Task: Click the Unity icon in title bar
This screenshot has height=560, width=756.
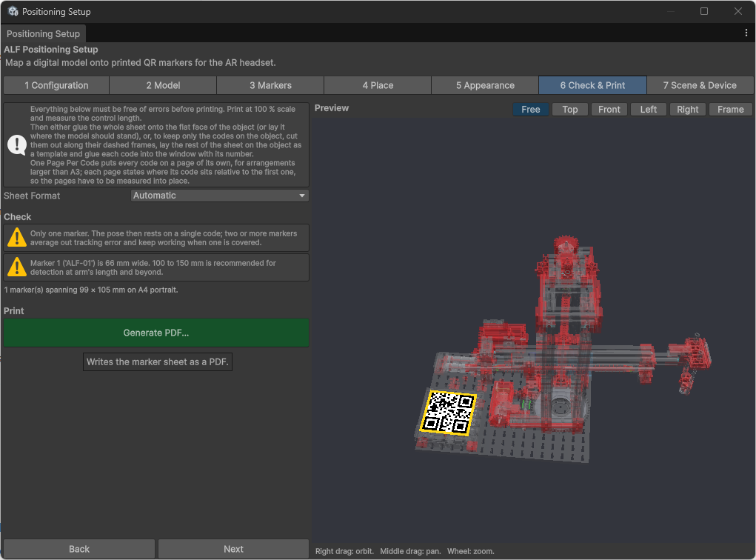Action: click(x=13, y=11)
